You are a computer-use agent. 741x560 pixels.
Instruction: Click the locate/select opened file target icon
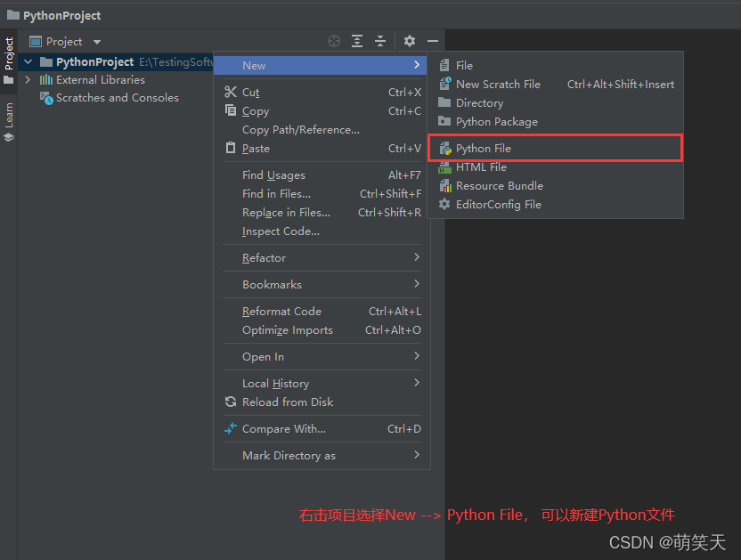click(x=334, y=41)
